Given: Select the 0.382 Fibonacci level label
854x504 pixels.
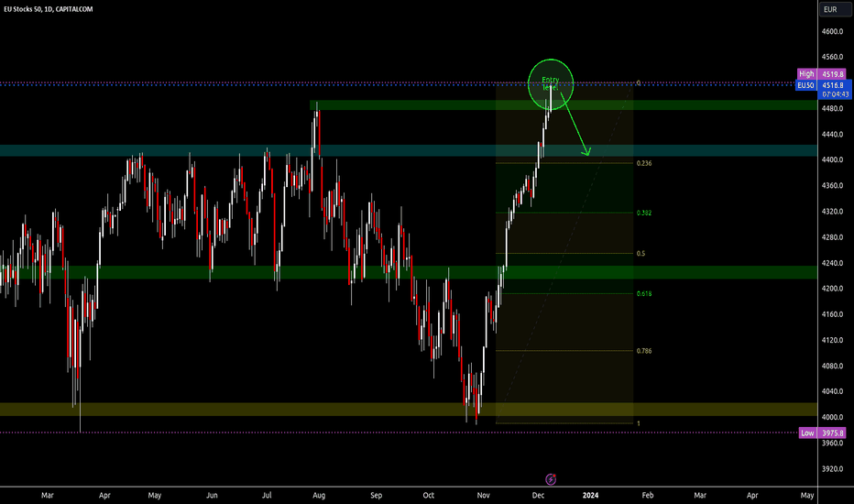Looking at the screenshot, I should [644, 213].
